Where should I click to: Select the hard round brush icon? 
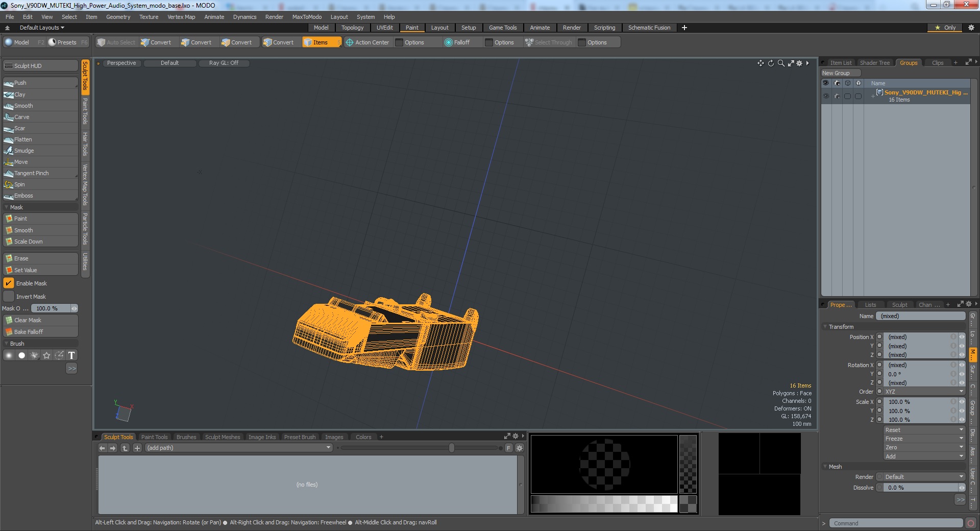point(21,355)
